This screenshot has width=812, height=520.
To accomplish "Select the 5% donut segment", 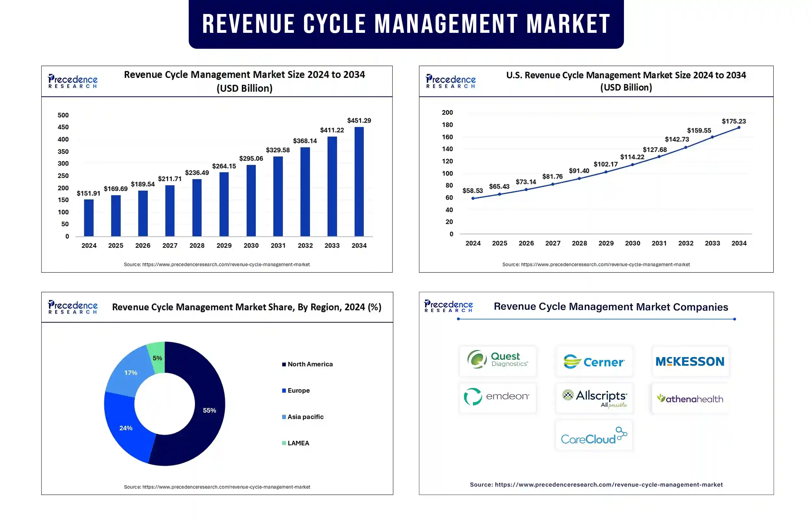I will click(x=157, y=358).
